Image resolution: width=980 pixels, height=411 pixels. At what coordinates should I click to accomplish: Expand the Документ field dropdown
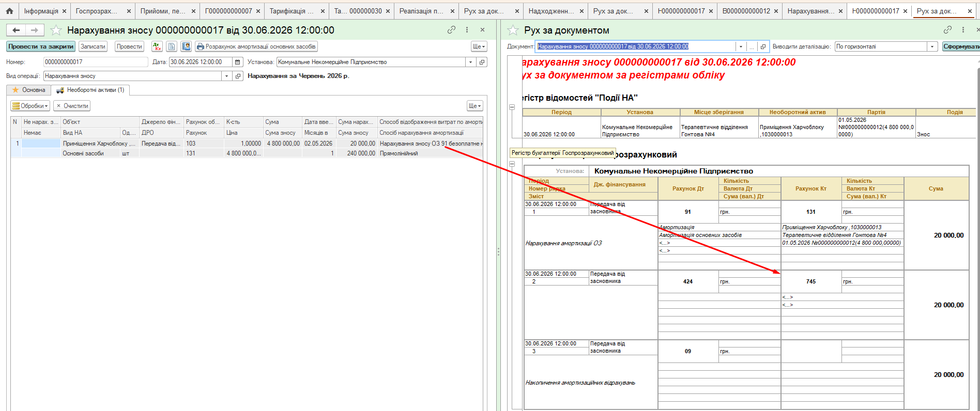[741, 46]
